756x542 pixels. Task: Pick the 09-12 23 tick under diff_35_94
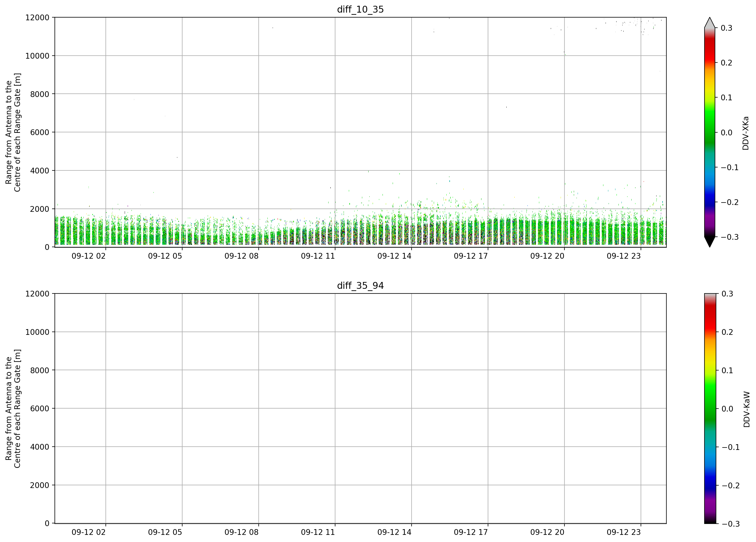[x=624, y=532]
